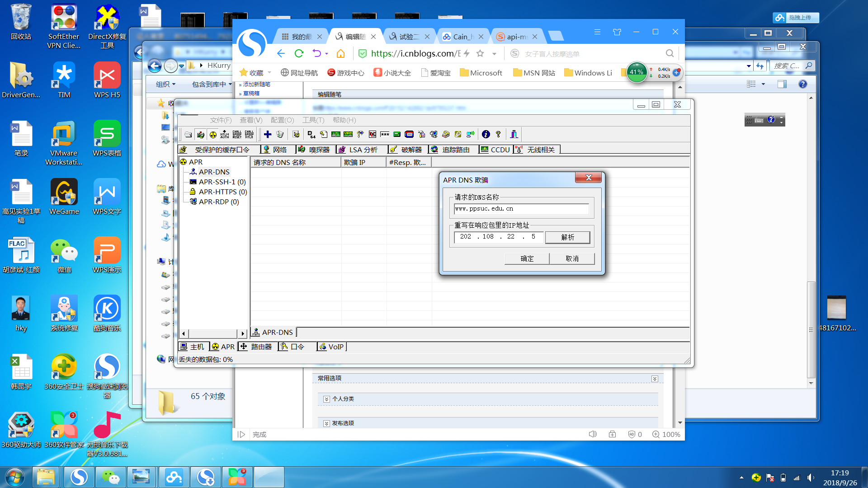Collapse the 常用选项 panel arrow
The image size is (868, 488).
coord(655,379)
